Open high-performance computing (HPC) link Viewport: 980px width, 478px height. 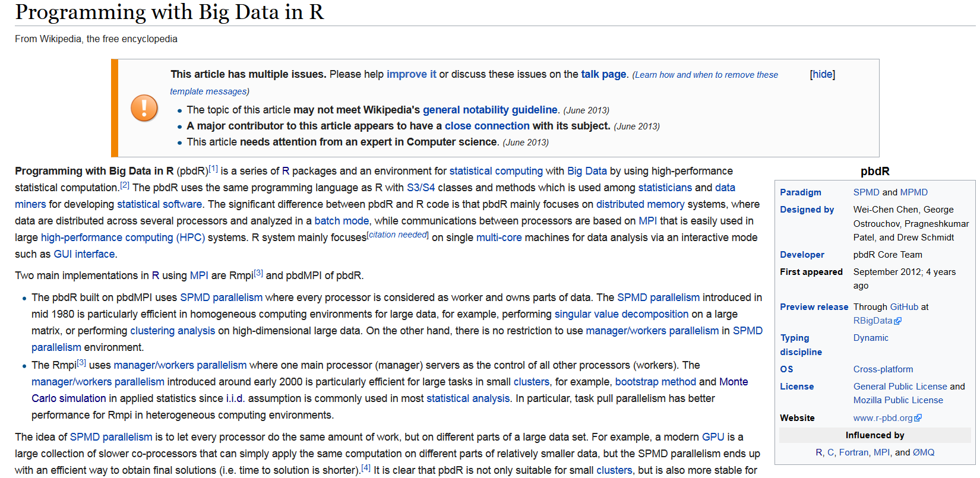tap(123, 238)
